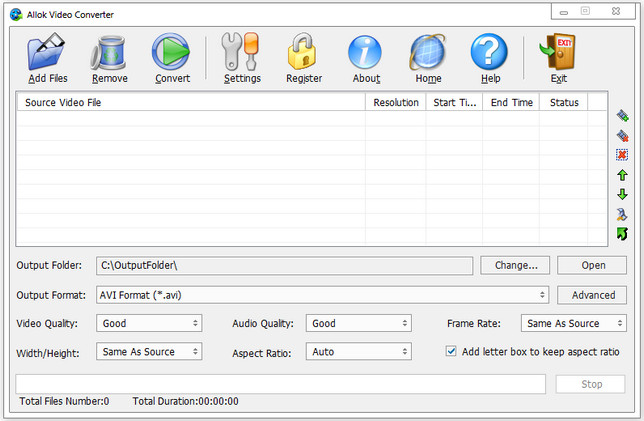The height and width of the screenshot is (421, 644).
Task: Click the Stop button
Action: click(x=591, y=384)
